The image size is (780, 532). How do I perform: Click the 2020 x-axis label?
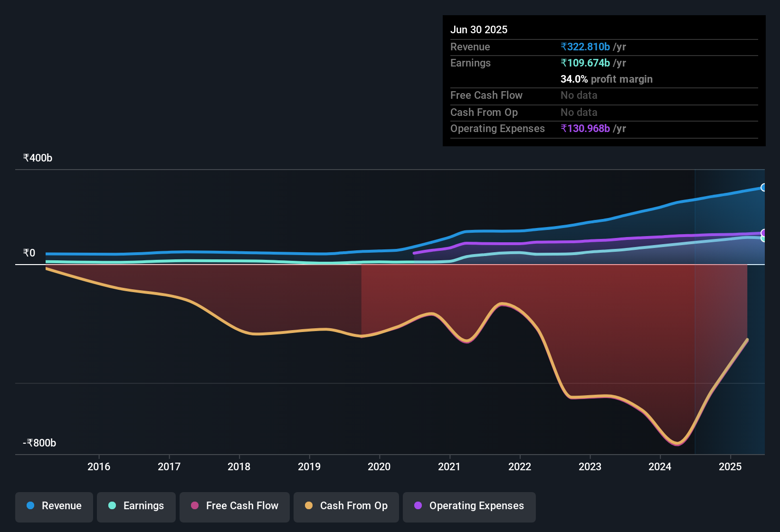(379, 467)
